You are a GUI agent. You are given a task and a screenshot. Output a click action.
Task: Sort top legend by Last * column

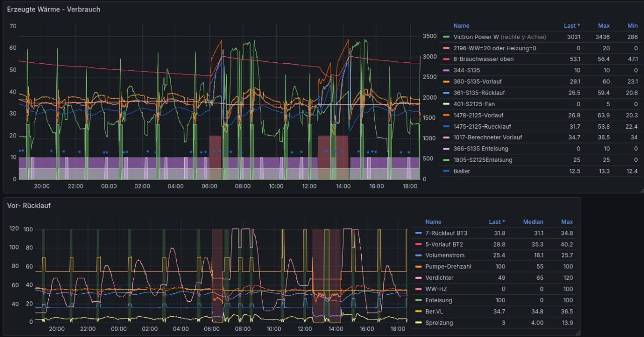[x=572, y=26]
